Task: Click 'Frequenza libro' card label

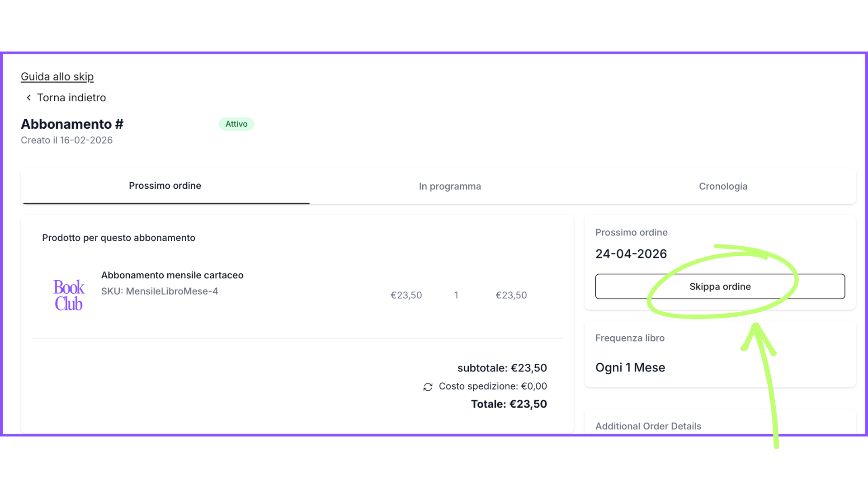Action: [630, 338]
